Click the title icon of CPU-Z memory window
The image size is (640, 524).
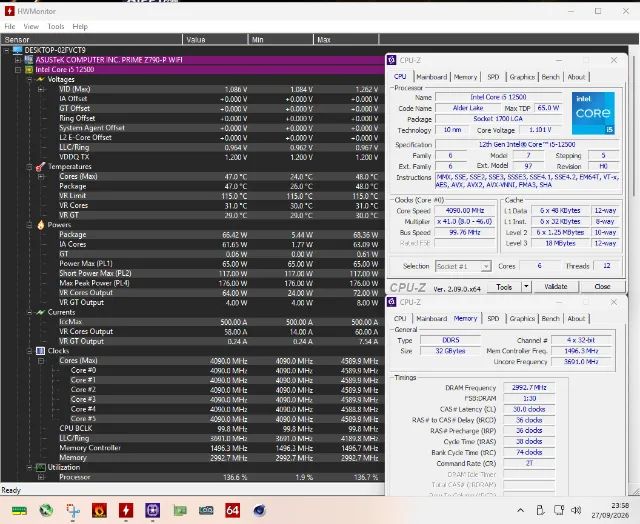click(x=391, y=302)
